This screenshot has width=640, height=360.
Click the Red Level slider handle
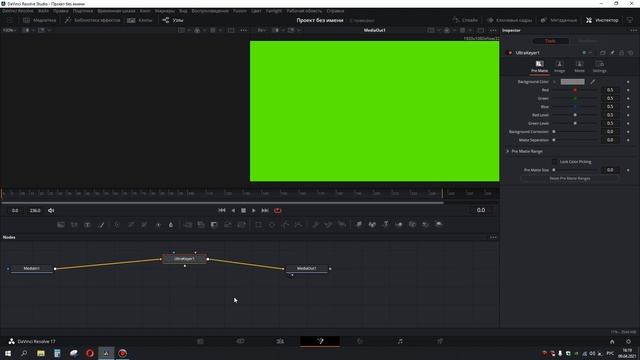575,115
